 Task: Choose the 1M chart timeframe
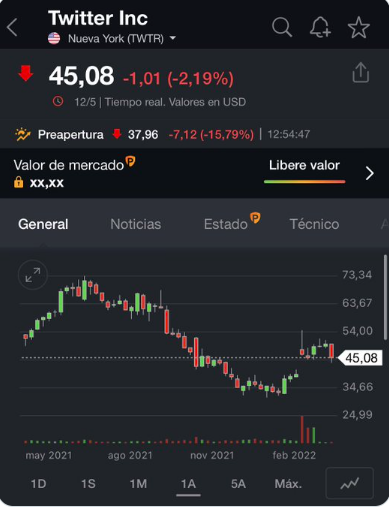coord(138,484)
